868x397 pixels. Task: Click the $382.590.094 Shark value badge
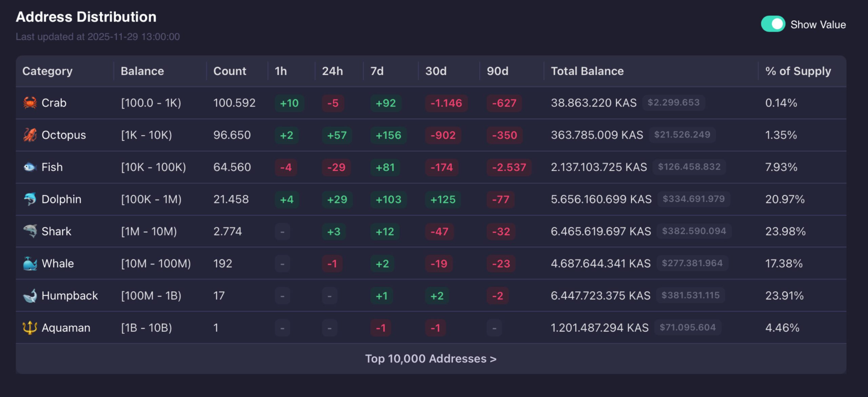694,231
